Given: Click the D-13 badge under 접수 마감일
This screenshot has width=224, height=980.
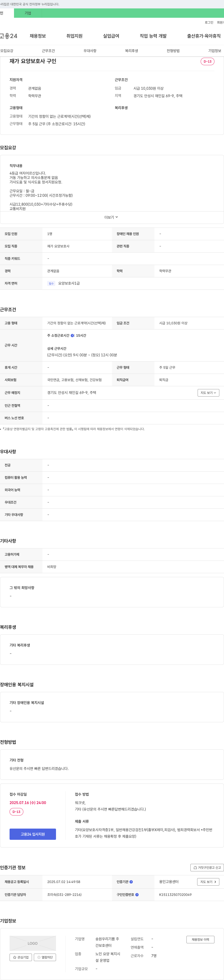Looking at the screenshot, I should click(x=16, y=812).
